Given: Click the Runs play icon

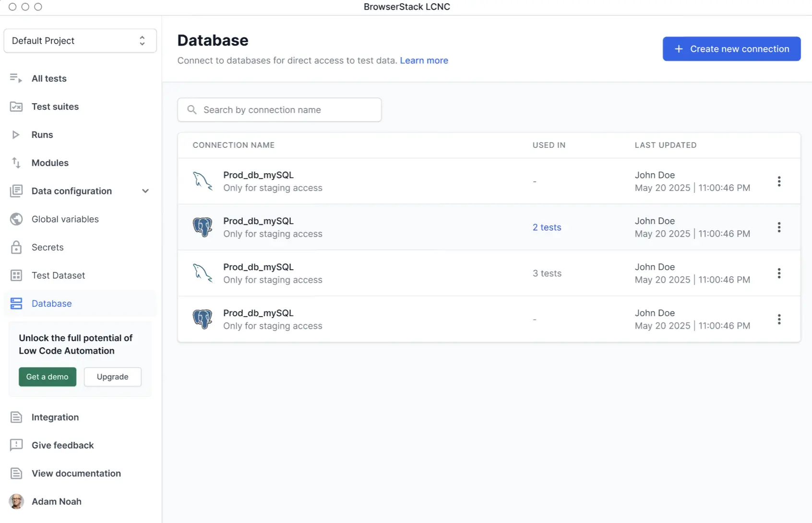Looking at the screenshot, I should point(16,135).
